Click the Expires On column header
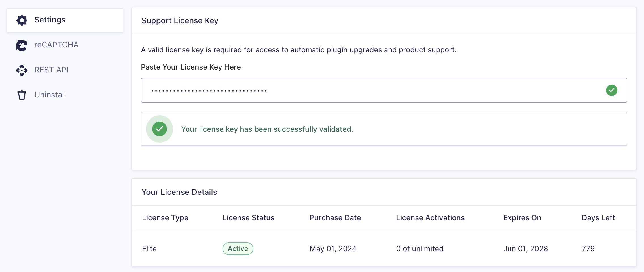Screen dimensions: 644x272 pyautogui.click(x=522, y=218)
